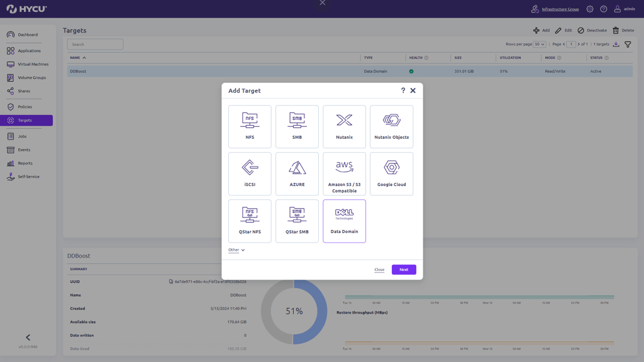
Task: Select the Dell Data Domain tile
Action: [344, 221]
